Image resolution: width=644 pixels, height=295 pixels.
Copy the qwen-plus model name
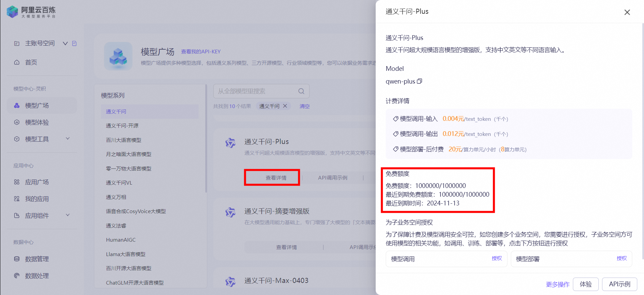pos(419,81)
